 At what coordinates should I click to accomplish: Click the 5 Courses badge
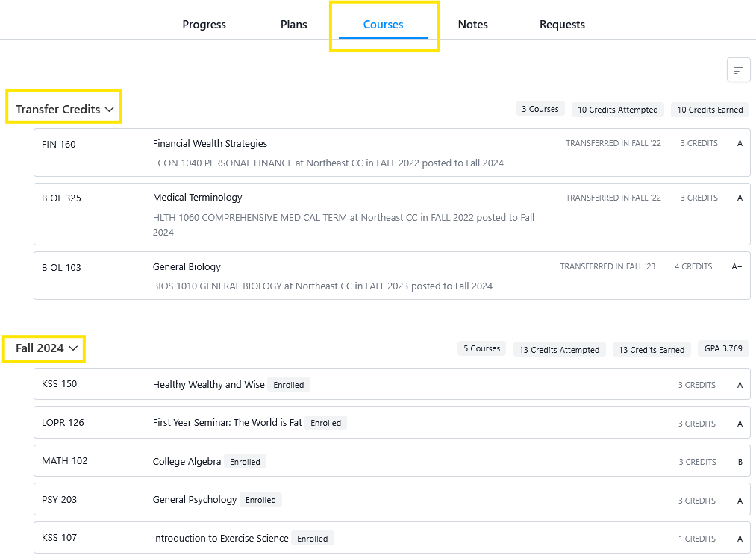point(481,348)
